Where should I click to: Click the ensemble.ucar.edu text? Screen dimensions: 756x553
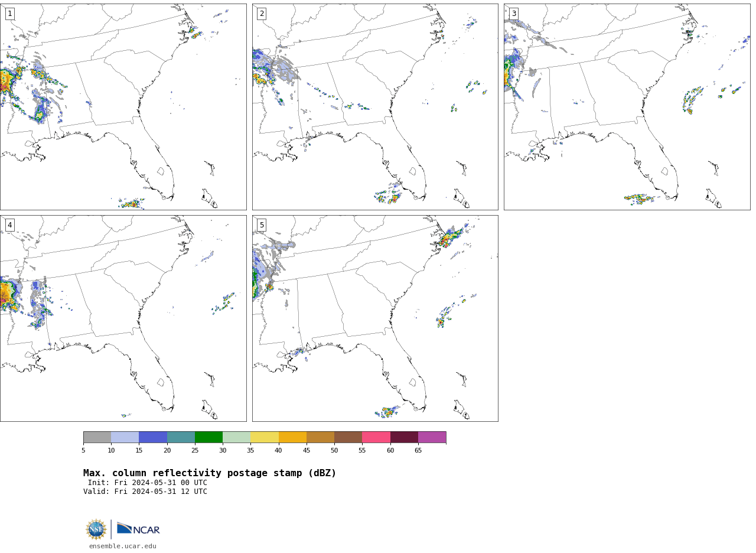coord(123,547)
